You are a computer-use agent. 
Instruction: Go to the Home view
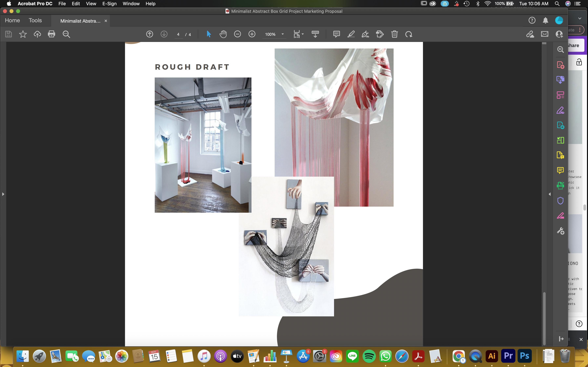coord(12,20)
